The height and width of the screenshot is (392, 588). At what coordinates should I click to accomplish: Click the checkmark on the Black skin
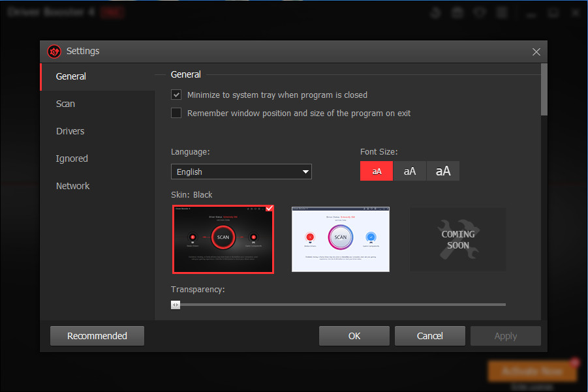click(269, 209)
